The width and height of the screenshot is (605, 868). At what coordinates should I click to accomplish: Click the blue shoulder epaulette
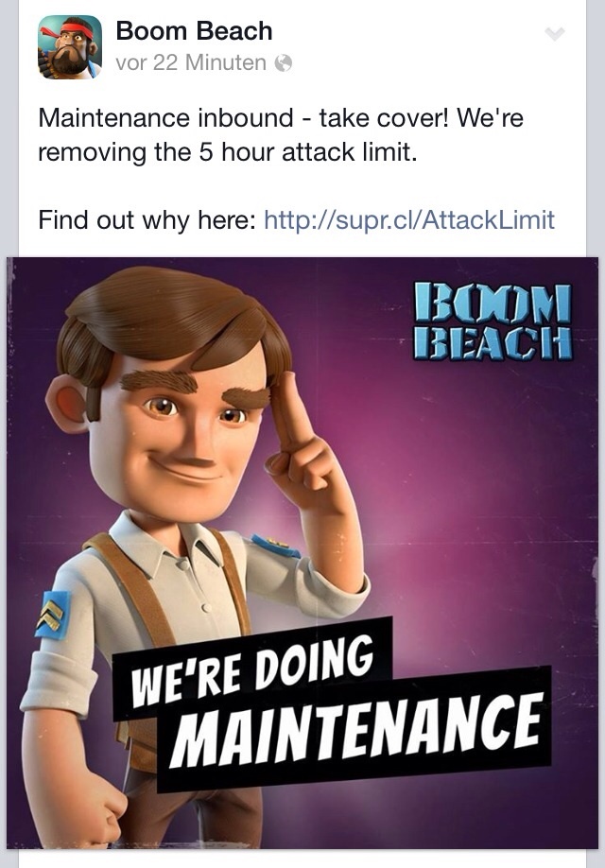(275, 546)
